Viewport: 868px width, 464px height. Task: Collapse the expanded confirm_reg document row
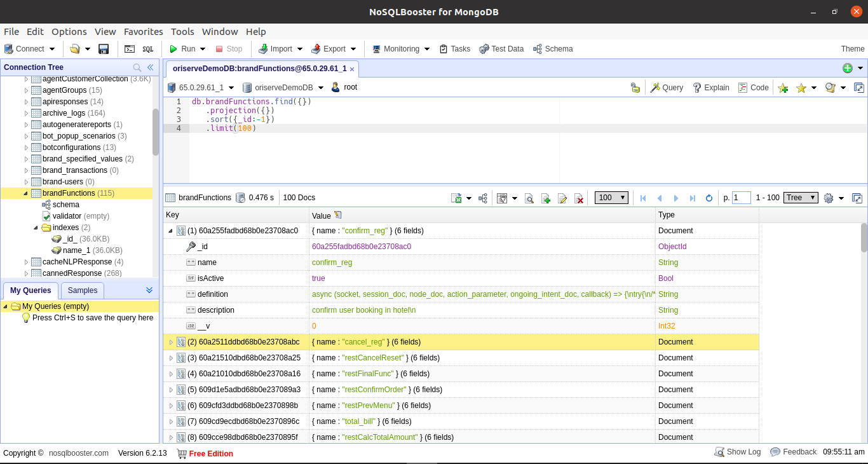point(170,231)
